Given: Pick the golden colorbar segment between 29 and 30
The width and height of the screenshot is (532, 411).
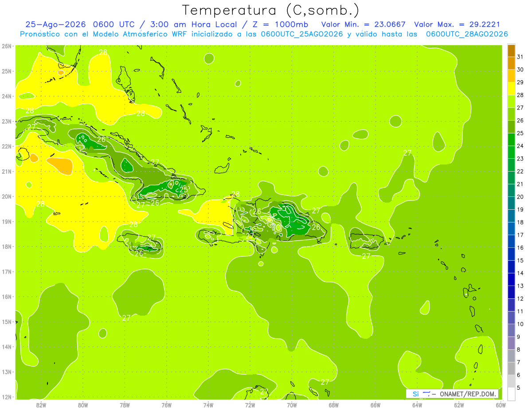Looking at the screenshot, I should [x=511, y=76].
